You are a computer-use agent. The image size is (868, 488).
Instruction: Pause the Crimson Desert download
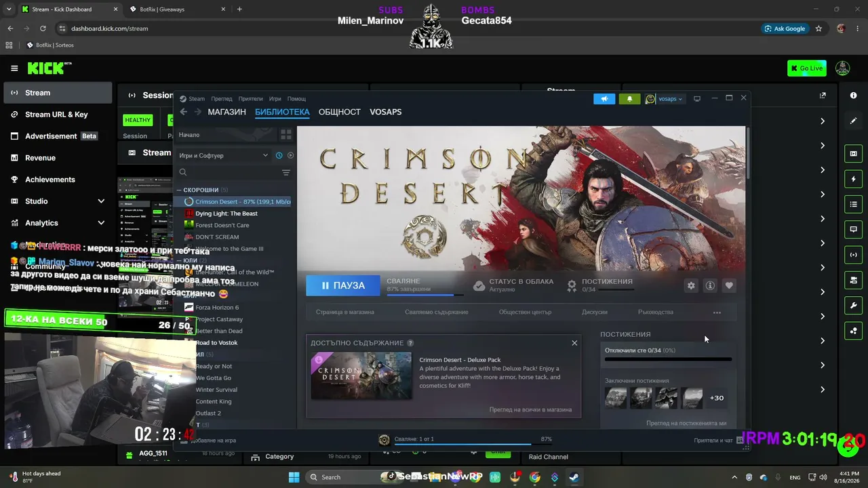(343, 285)
